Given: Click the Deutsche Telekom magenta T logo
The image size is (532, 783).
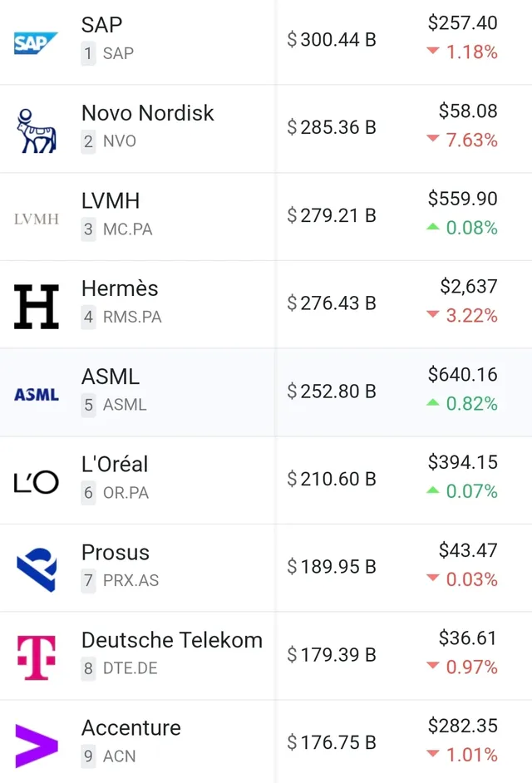Looking at the screenshot, I should coord(36,657).
